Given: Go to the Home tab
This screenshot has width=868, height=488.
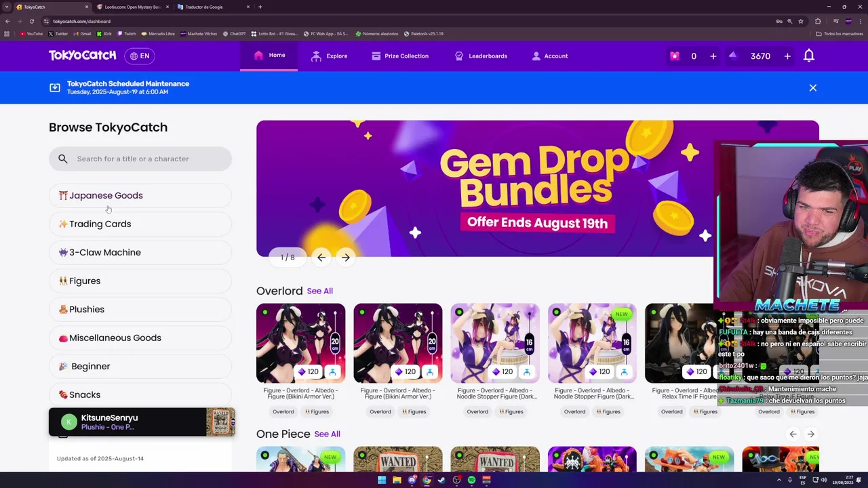Looking at the screenshot, I should (x=269, y=56).
